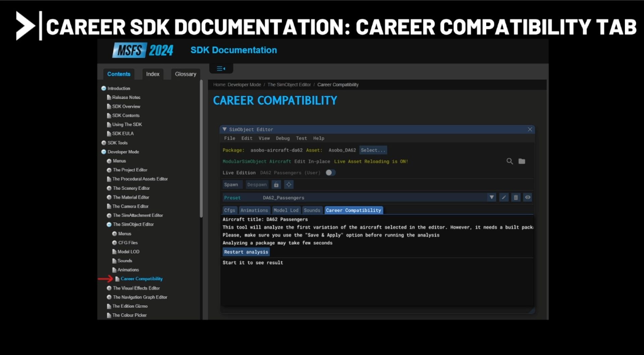Screen dimensions: 644x355
Task: Expand the CFG Files node
Action: 114,243
